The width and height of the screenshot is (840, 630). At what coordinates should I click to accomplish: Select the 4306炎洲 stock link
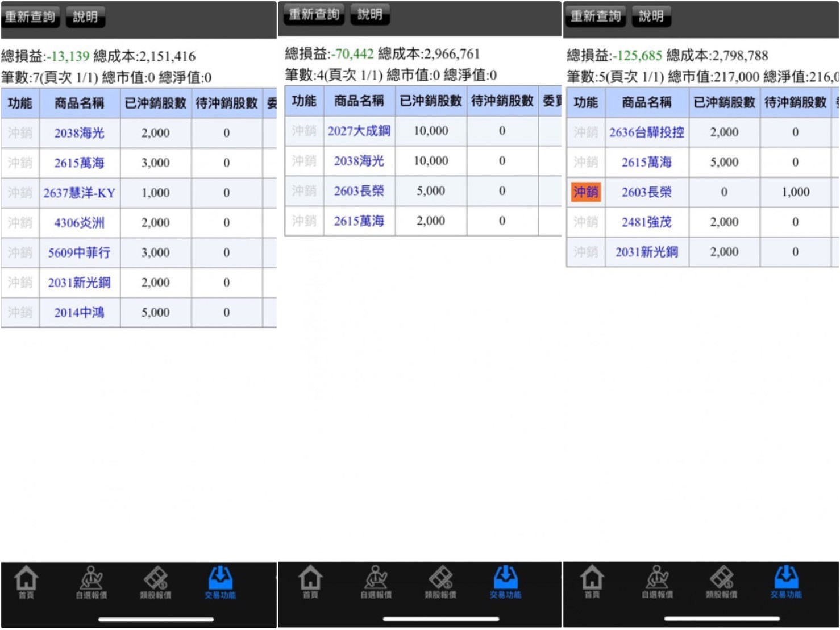pyautogui.click(x=80, y=223)
